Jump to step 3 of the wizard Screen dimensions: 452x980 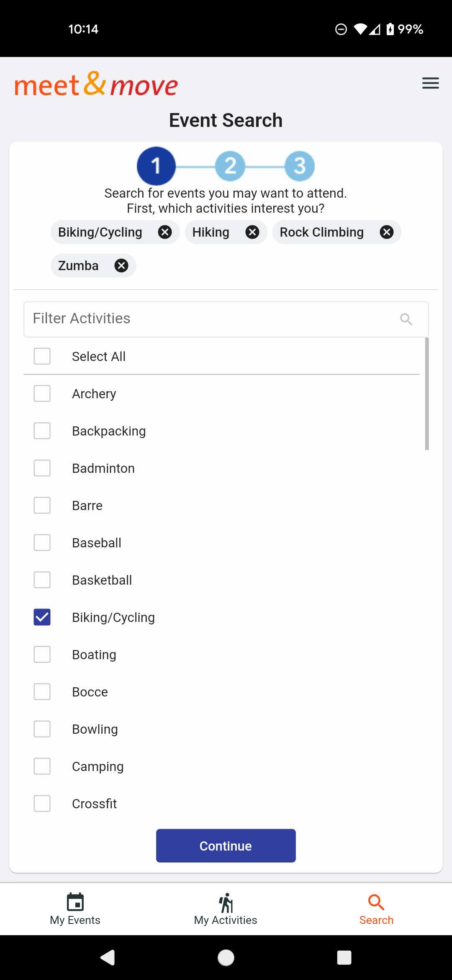(x=300, y=166)
